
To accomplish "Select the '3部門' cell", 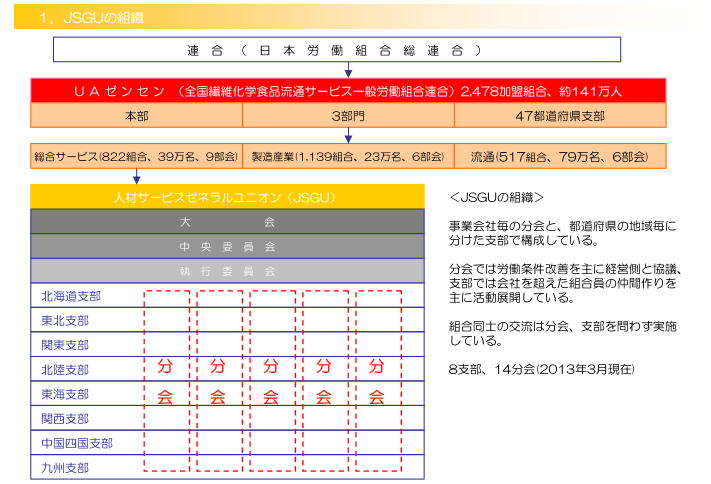I will (348, 116).
